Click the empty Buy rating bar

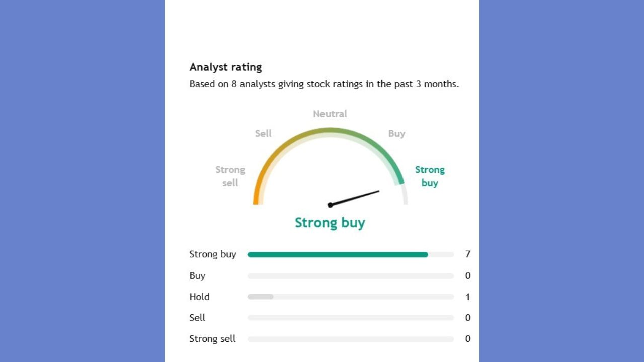(x=351, y=276)
